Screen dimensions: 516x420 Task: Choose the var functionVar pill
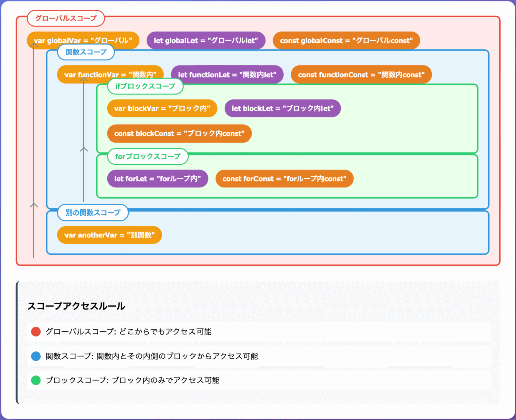[x=110, y=75]
